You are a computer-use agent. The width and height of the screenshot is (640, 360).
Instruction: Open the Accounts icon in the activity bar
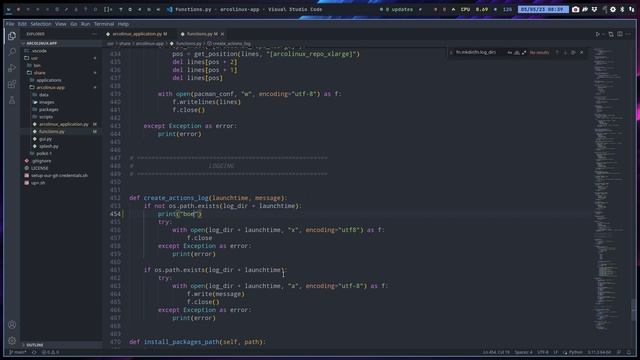[x=12, y=325]
